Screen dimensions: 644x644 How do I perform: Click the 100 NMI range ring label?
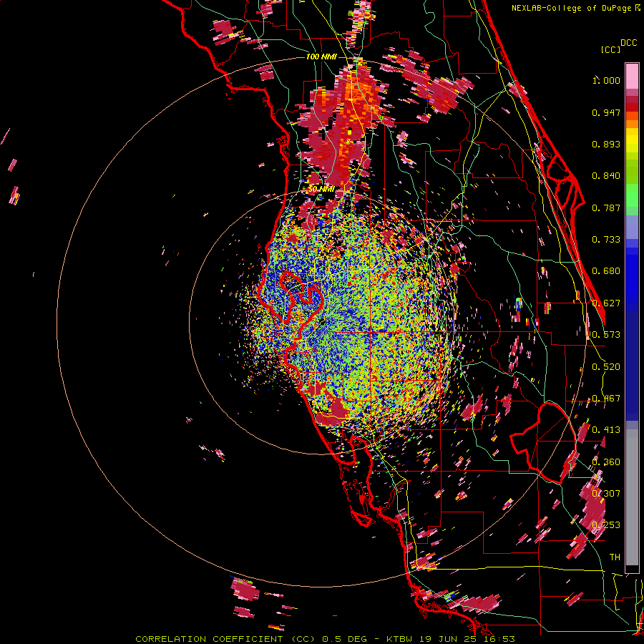(321, 57)
